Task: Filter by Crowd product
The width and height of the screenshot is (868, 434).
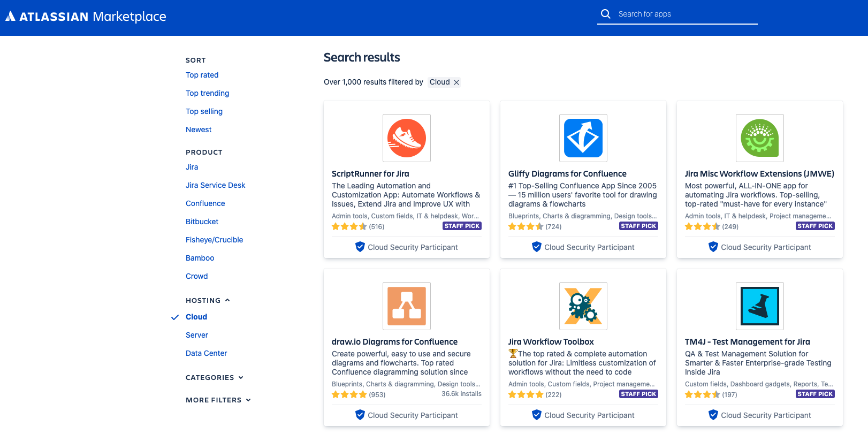Action: click(x=197, y=276)
